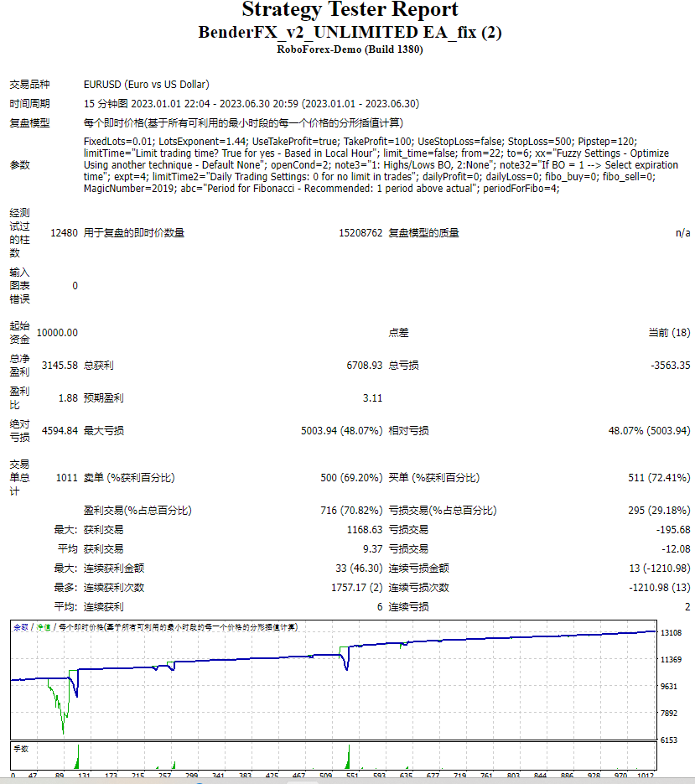Click the 13108 axis label on chart
This screenshot has height=784, width=695.
point(671,633)
